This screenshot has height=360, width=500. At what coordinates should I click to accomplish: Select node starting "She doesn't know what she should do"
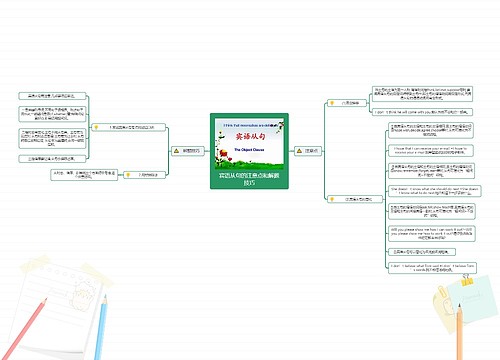(435, 191)
